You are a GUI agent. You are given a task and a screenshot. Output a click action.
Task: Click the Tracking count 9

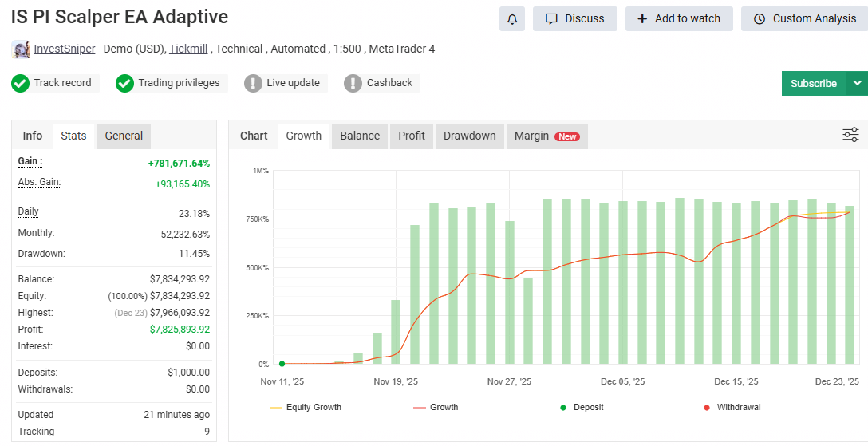207,432
